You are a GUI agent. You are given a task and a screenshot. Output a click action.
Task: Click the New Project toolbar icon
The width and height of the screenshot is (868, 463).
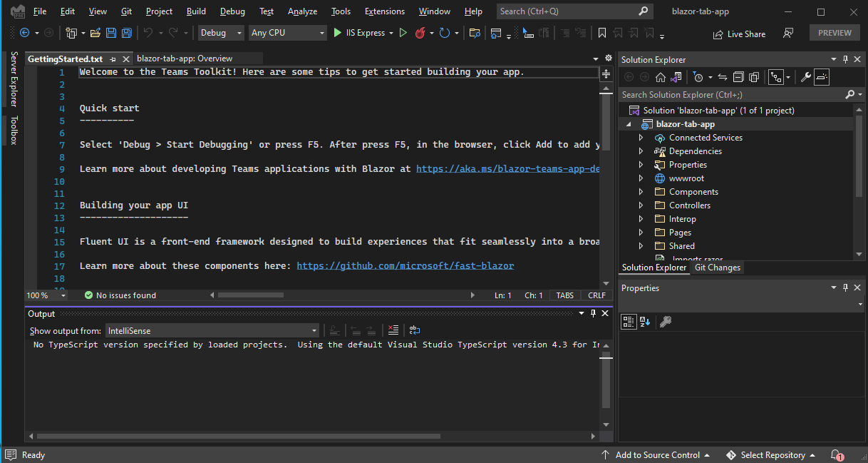click(x=71, y=33)
